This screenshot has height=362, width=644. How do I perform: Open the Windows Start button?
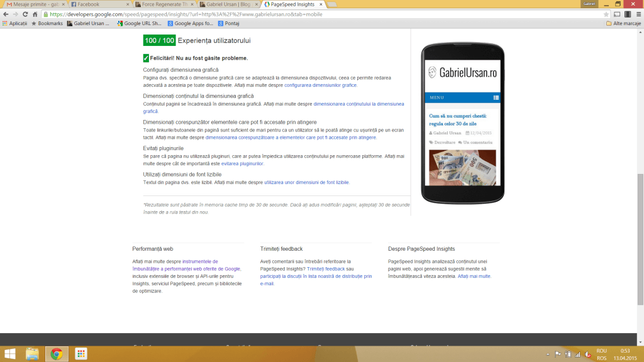click(x=10, y=354)
